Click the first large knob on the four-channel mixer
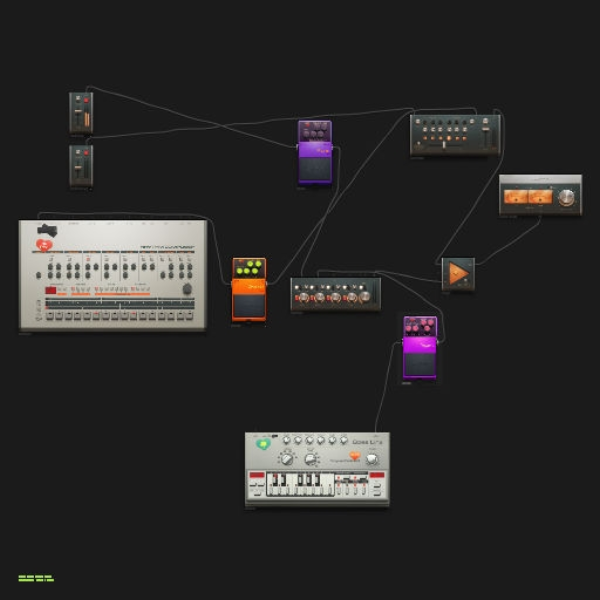Viewport: 600px width, 600px height. (303, 297)
